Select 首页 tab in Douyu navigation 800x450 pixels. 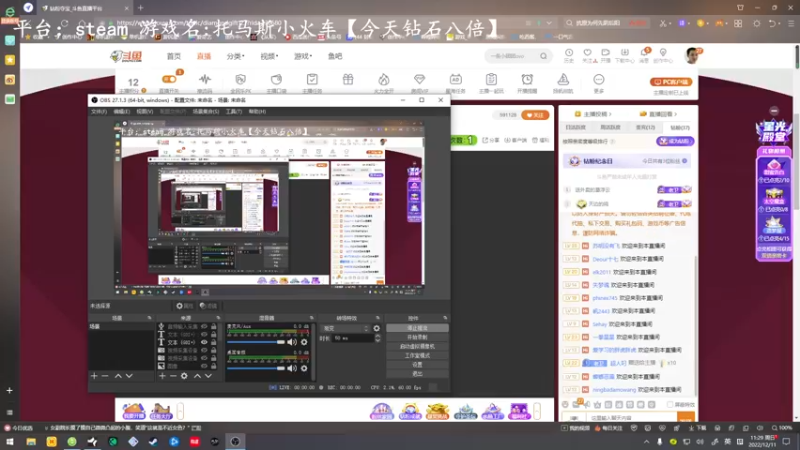point(173,56)
